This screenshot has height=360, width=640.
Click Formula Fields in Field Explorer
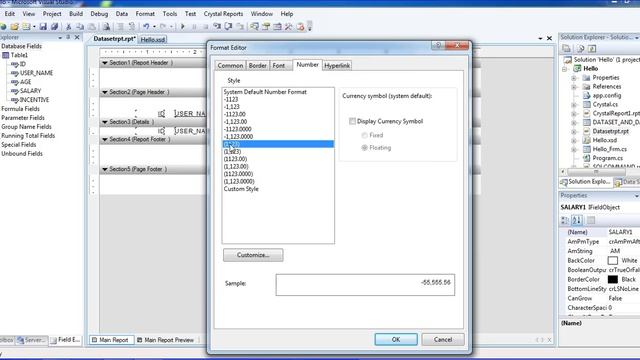[x=20, y=109]
